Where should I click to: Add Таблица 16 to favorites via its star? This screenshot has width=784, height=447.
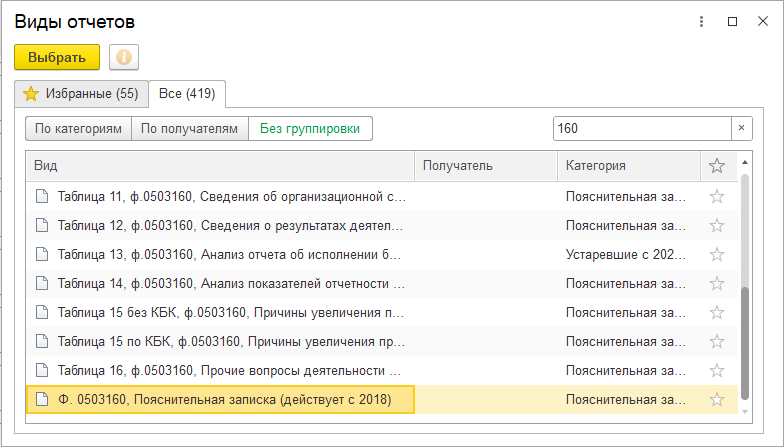pyautogui.click(x=717, y=370)
